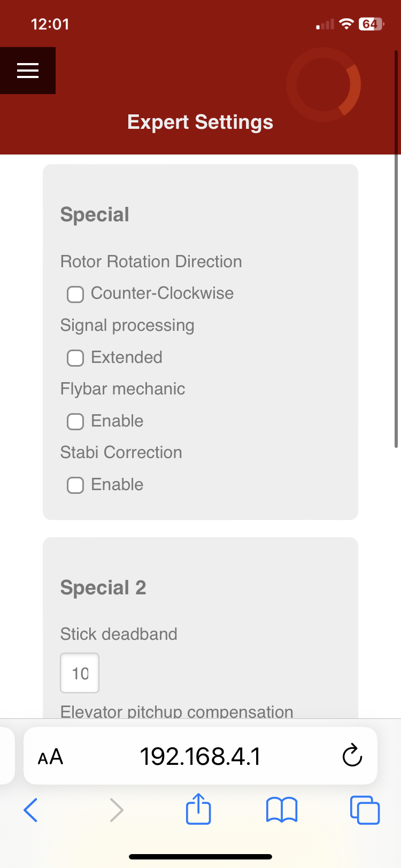Tap the AA reader text-size button
The width and height of the screenshot is (401, 868).
51,756
